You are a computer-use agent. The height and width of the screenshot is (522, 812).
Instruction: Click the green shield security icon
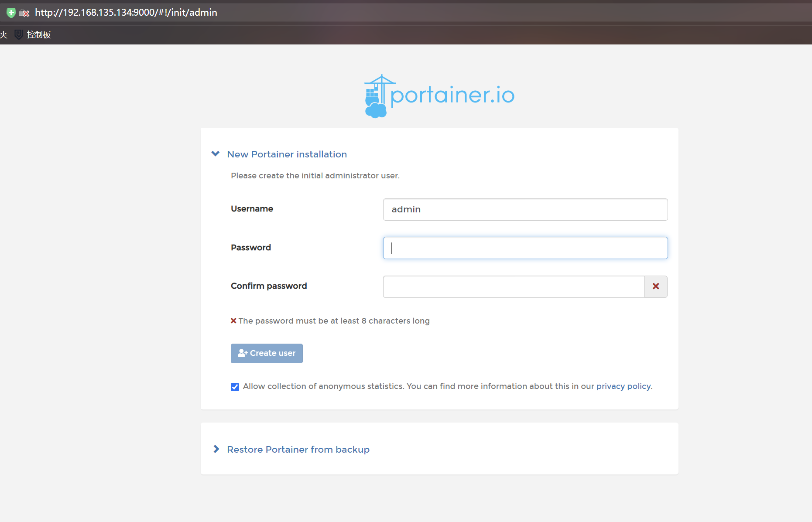pos(11,13)
